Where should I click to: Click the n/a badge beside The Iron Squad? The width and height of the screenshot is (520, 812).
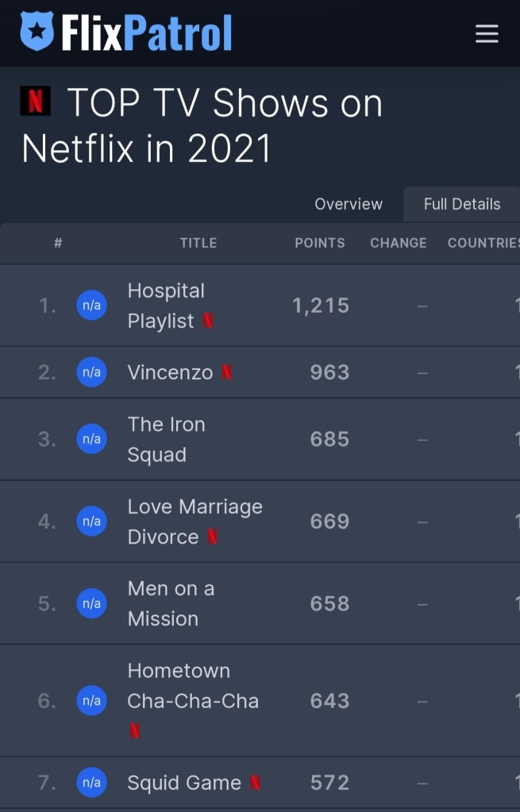91,439
